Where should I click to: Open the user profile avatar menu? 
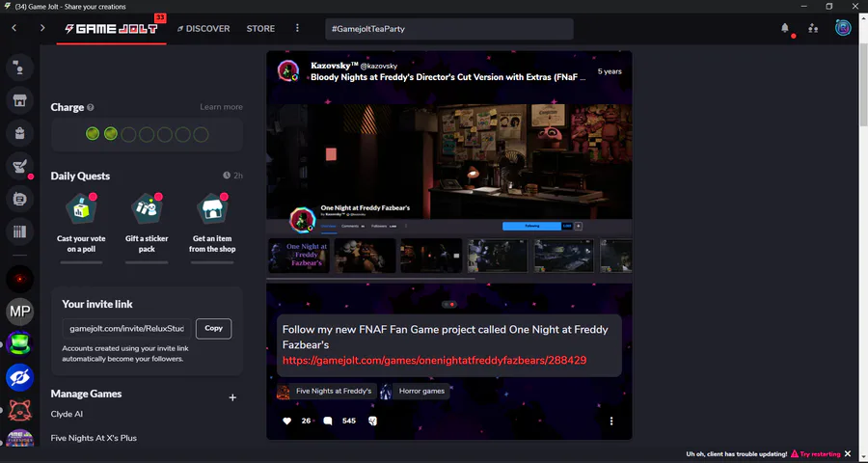coord(843,28)
